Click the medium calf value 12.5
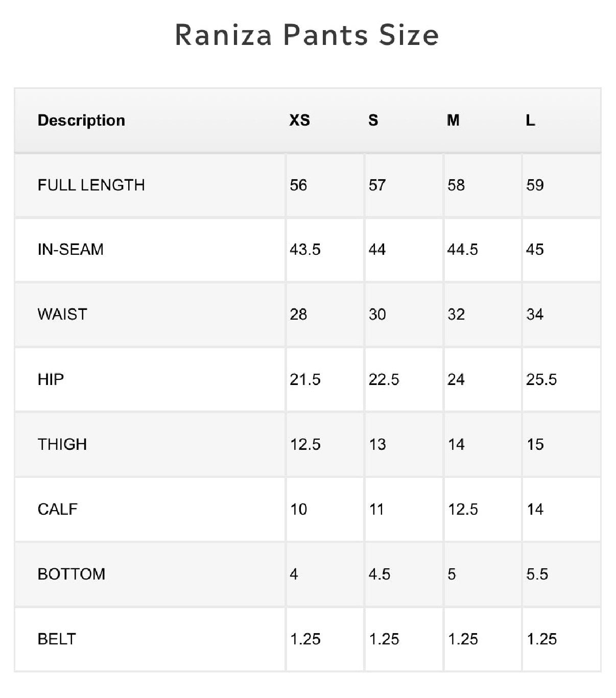 point(463,509)
